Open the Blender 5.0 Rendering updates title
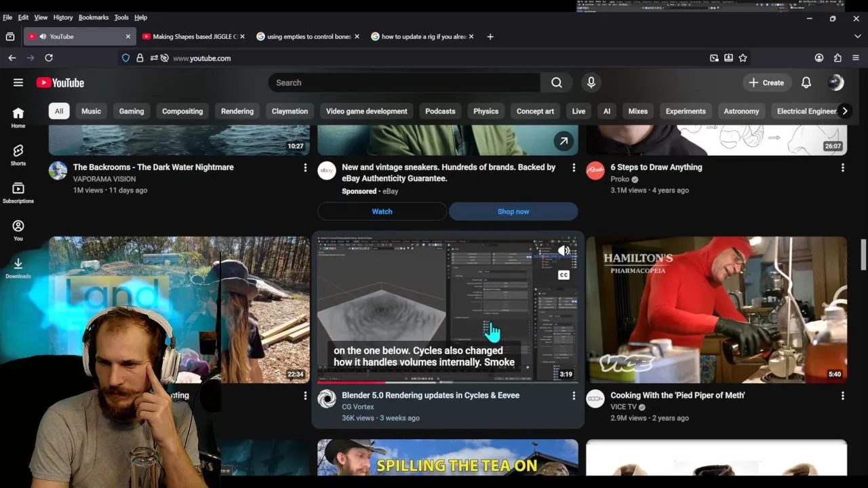Screen dimensions: 868x488 [x=431, y=395]
